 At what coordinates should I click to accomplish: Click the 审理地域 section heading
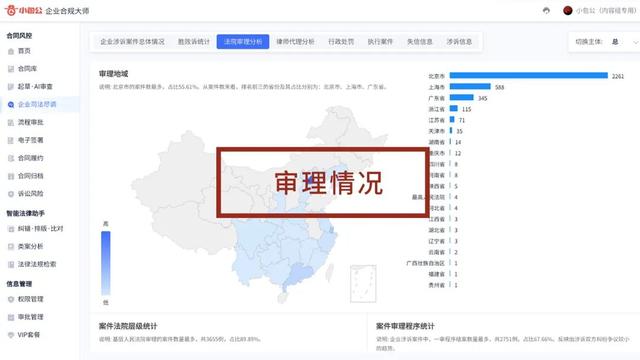(113, 73)
